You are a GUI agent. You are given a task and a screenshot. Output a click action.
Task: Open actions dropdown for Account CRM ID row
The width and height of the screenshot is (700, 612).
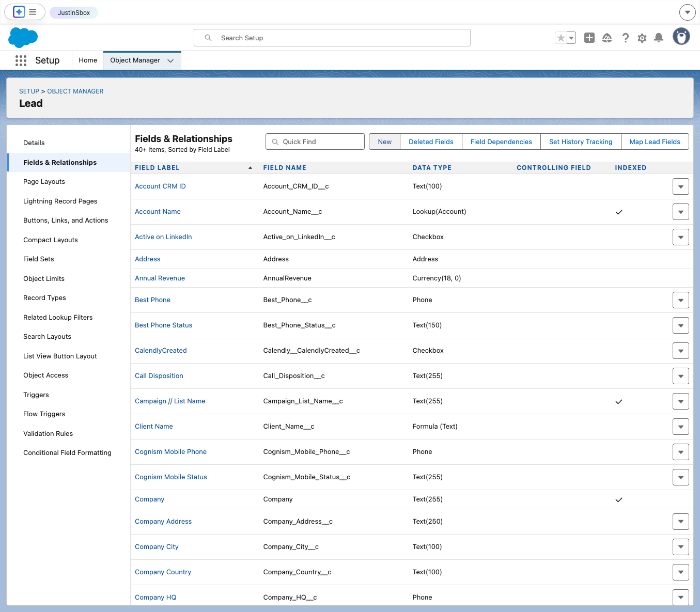[681, 186]
